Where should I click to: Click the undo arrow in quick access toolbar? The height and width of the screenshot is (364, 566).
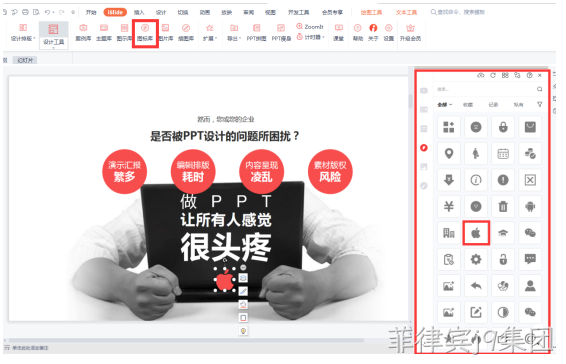(47, 12)
